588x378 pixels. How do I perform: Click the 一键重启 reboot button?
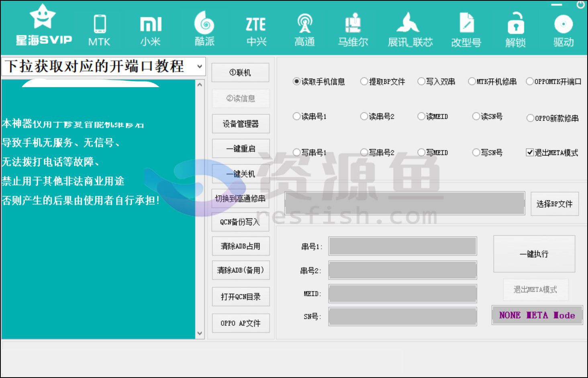[x=241, y=149]
